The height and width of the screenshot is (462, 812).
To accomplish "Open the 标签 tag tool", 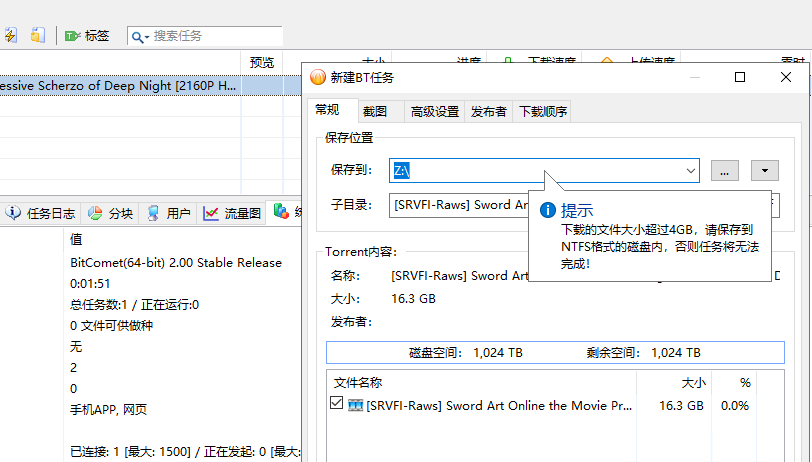I will [x=87, y=36].
